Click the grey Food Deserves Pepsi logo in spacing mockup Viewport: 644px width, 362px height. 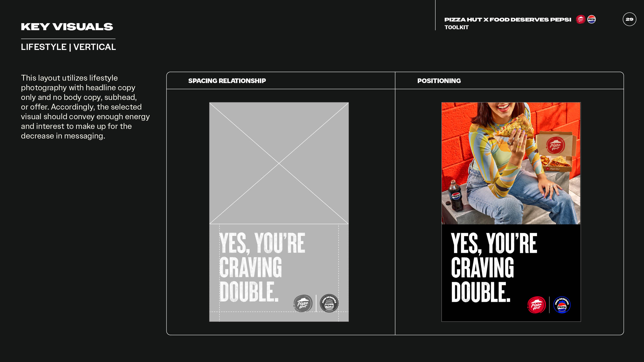329,303
